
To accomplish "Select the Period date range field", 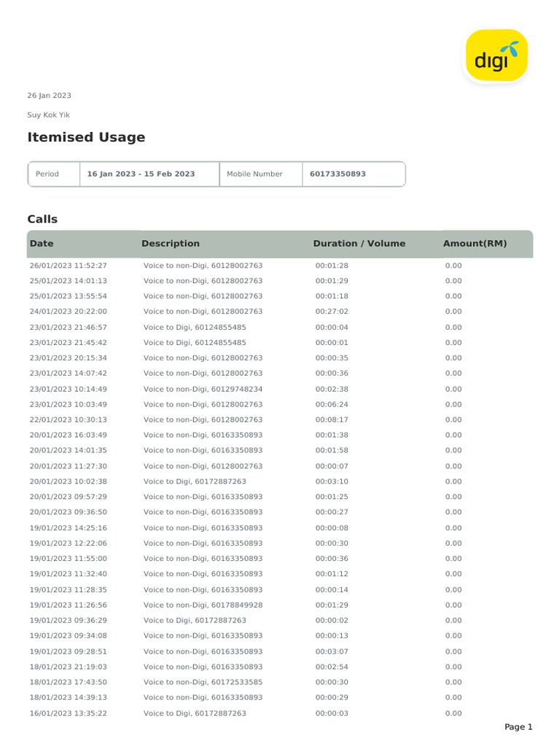I will click(x=141, y=174).
